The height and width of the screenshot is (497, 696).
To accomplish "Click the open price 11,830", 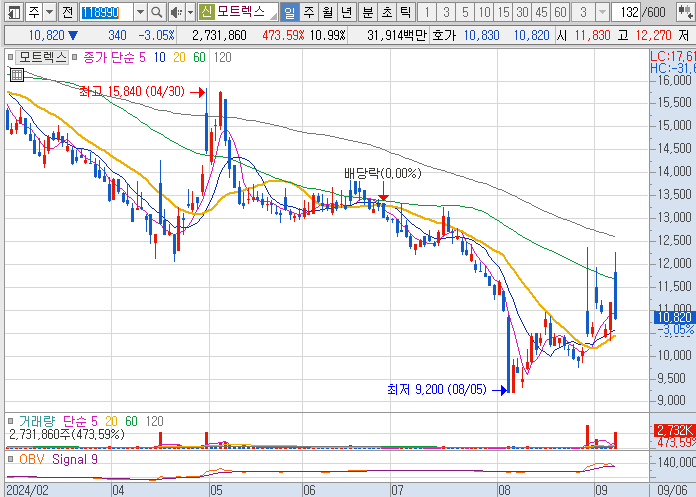I will pyautogui.click(x=593, y=35).
